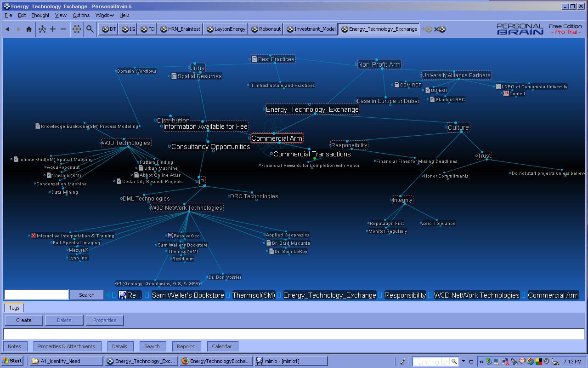Click the add new brain tab icon
The width and height of the screenshot is (588, 368).
pos(427,29)
